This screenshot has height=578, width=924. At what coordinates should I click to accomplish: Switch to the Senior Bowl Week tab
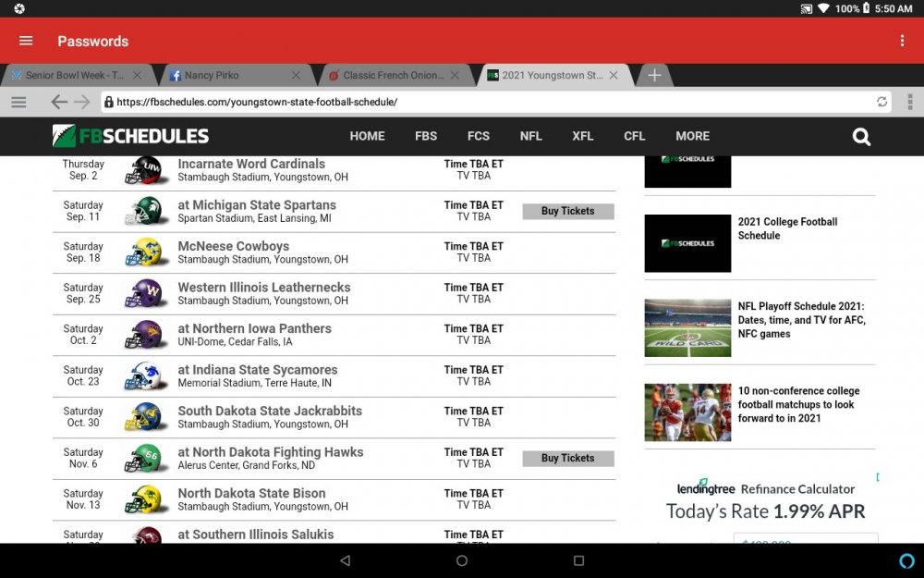pos(74,76)
